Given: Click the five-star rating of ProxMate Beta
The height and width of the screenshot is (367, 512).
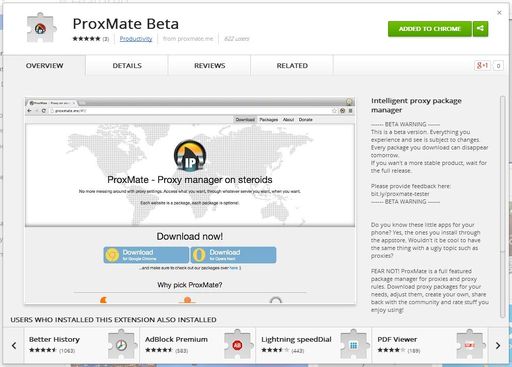Looking at the screenshot, I should tap(87, 39).
